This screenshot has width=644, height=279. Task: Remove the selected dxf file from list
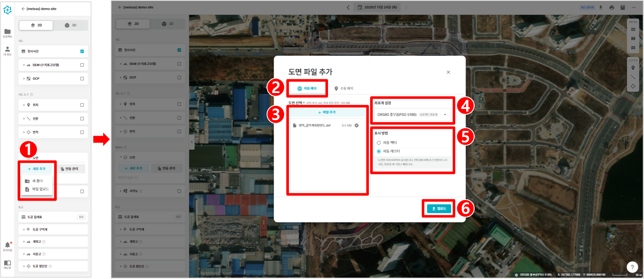point(356,125)
